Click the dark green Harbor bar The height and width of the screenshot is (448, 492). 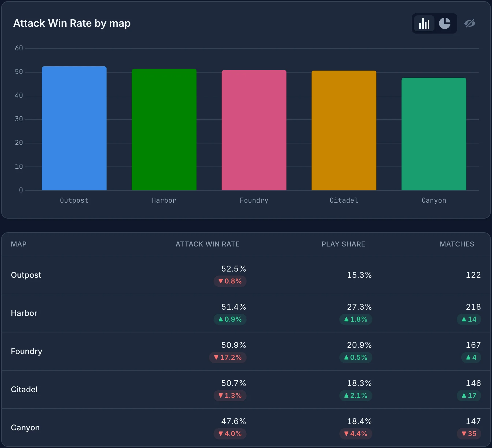(x=164, y=130)
